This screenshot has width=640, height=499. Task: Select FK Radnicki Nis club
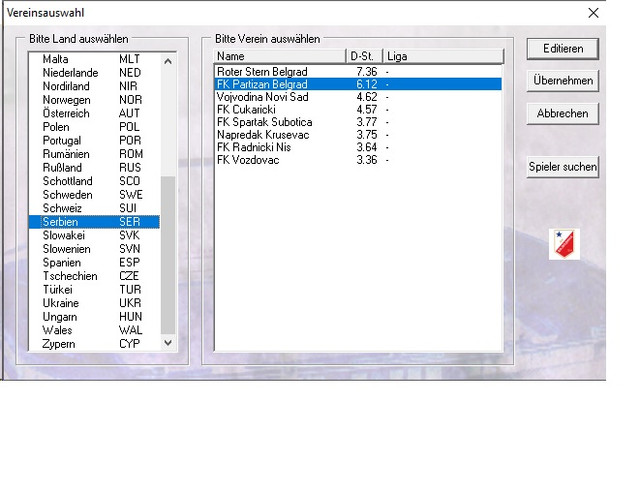point(358,147)
